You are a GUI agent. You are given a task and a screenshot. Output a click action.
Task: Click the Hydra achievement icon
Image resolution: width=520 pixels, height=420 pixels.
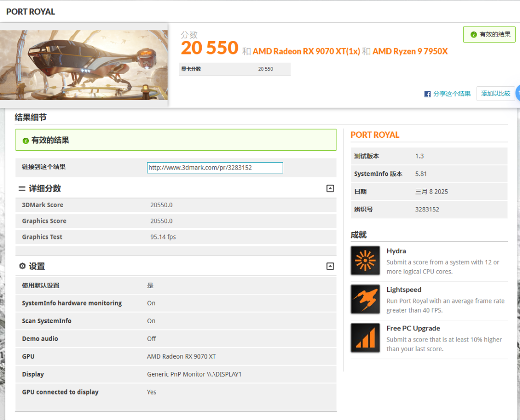(365, 261)
